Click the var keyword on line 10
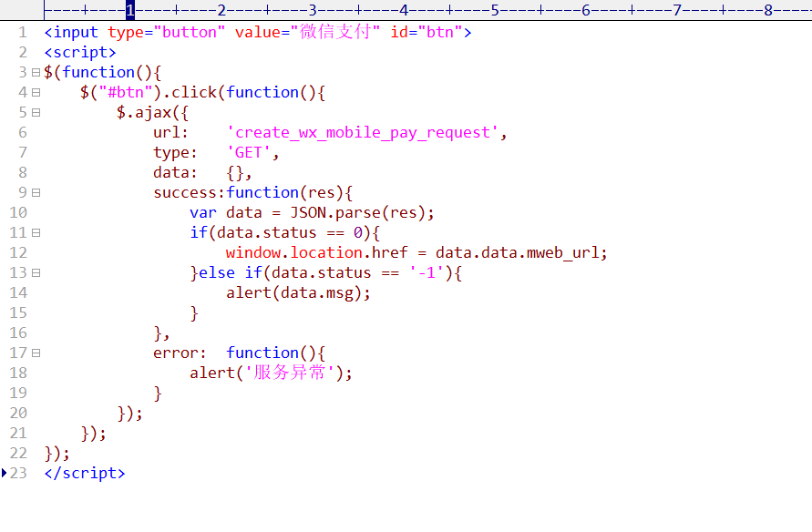The height and width of the screenshot is (532, 812). click(203, 212)
